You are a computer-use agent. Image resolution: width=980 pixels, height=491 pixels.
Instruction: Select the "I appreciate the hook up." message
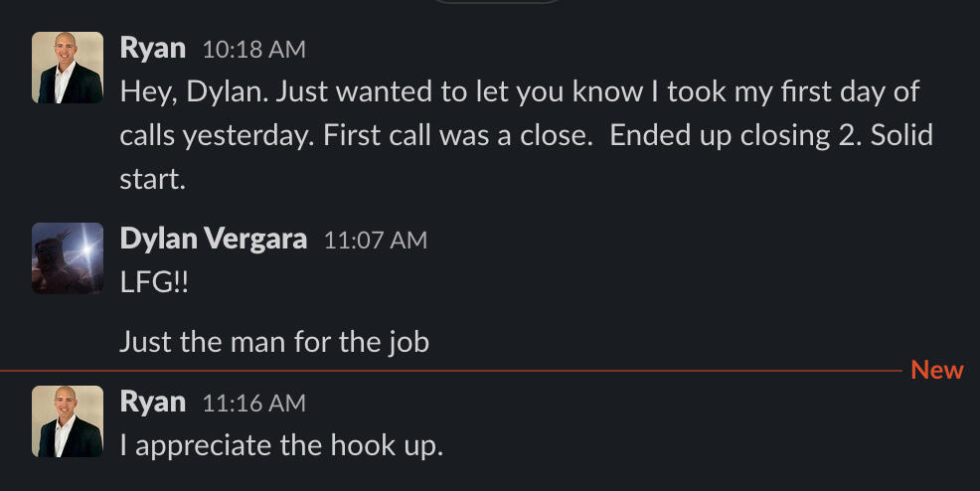(x=280, y=445)
